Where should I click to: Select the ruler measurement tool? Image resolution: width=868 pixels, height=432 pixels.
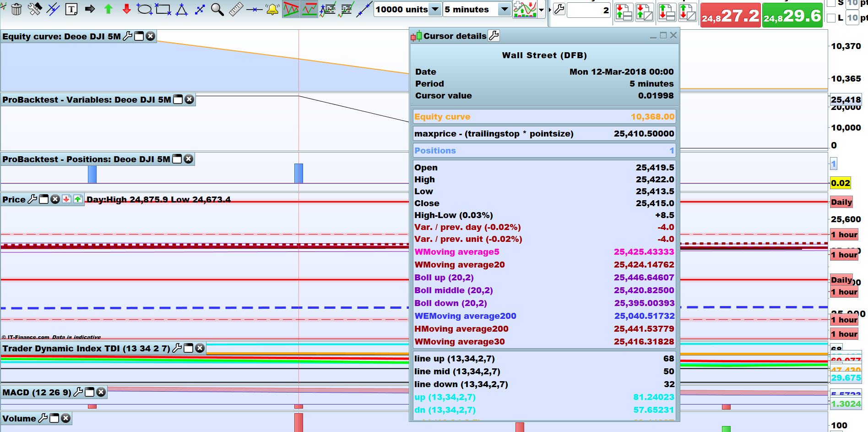236,9
